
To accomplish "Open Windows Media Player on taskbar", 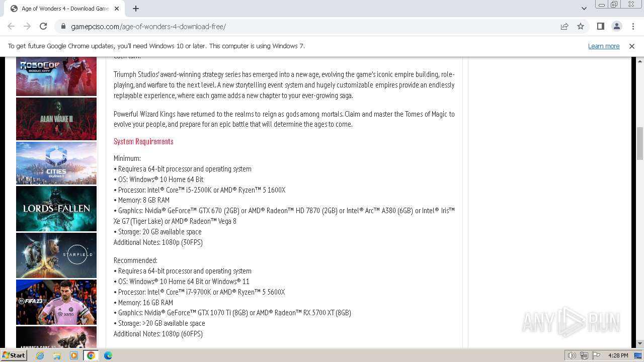I will 74,355.
